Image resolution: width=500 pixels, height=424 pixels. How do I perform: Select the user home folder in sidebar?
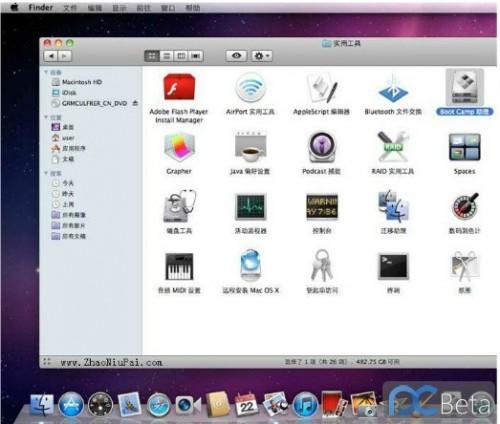63,138
